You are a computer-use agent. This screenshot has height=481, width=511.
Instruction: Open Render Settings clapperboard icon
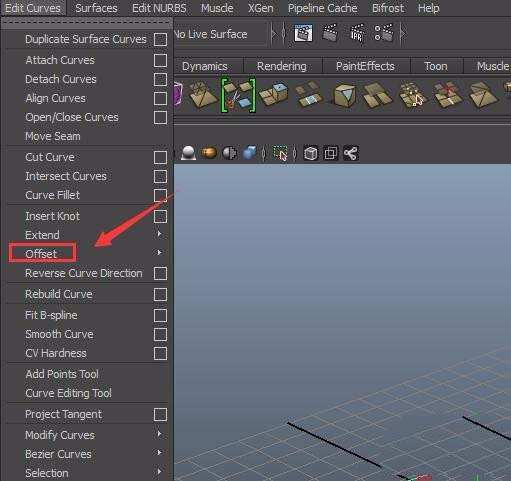pyautogui.click(x=383, y=33)
